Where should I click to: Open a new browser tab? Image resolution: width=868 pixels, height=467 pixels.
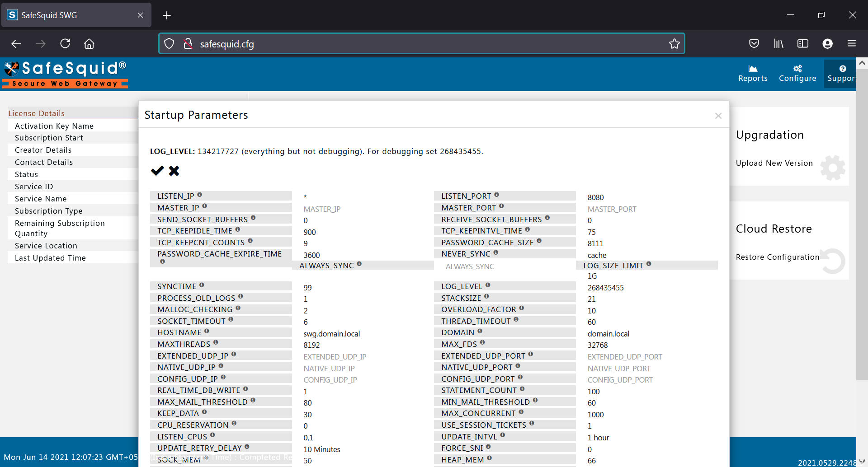[x=167, y=15]
